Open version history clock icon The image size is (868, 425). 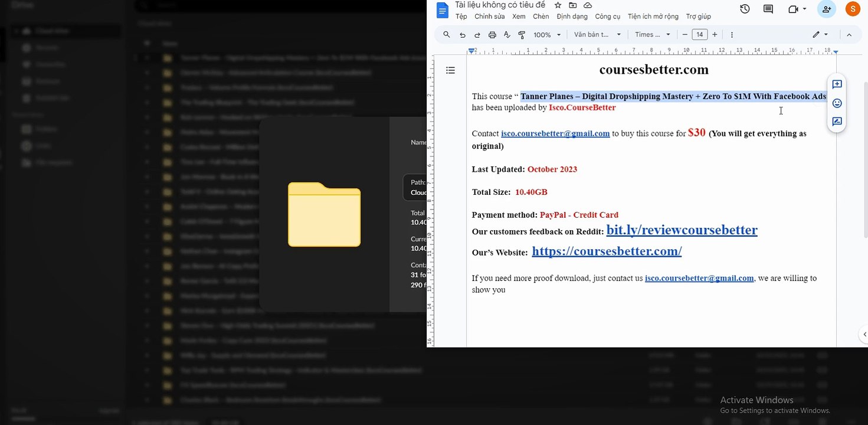coord(745,9)
